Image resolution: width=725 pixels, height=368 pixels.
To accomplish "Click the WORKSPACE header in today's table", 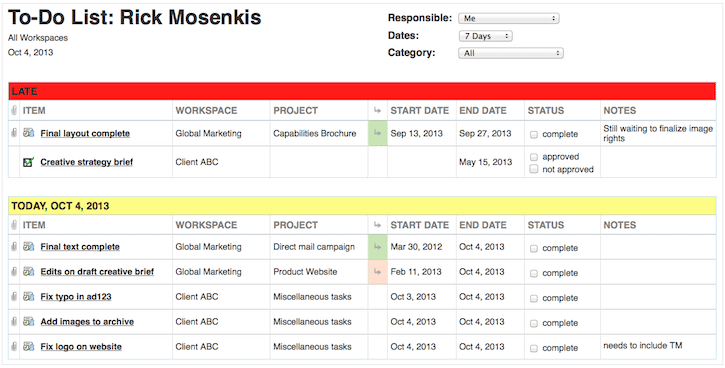I will 206,225.
